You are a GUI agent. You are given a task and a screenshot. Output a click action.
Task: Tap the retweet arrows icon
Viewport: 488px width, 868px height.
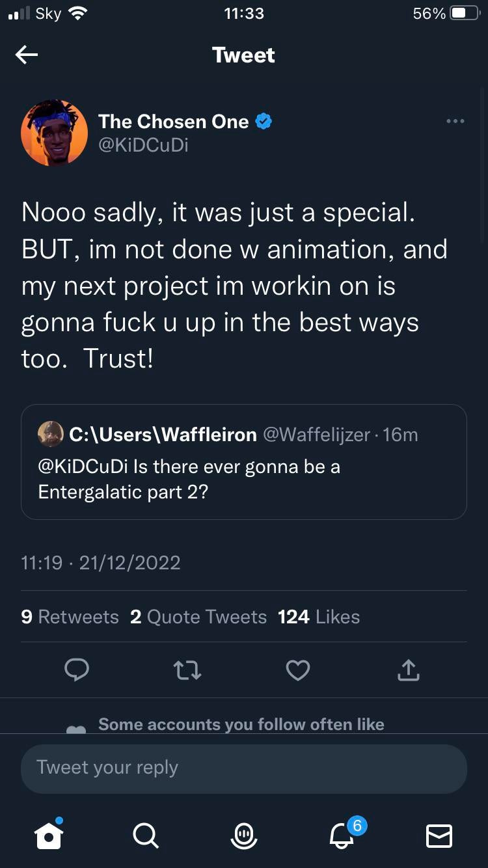click(187, 670)
